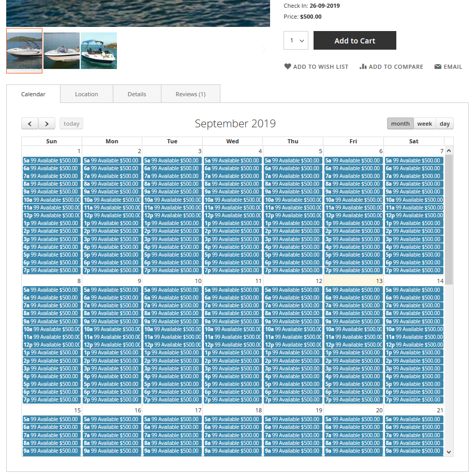Go to previous month in calendar
476x476 pixels.
click(x=29, y=124)
